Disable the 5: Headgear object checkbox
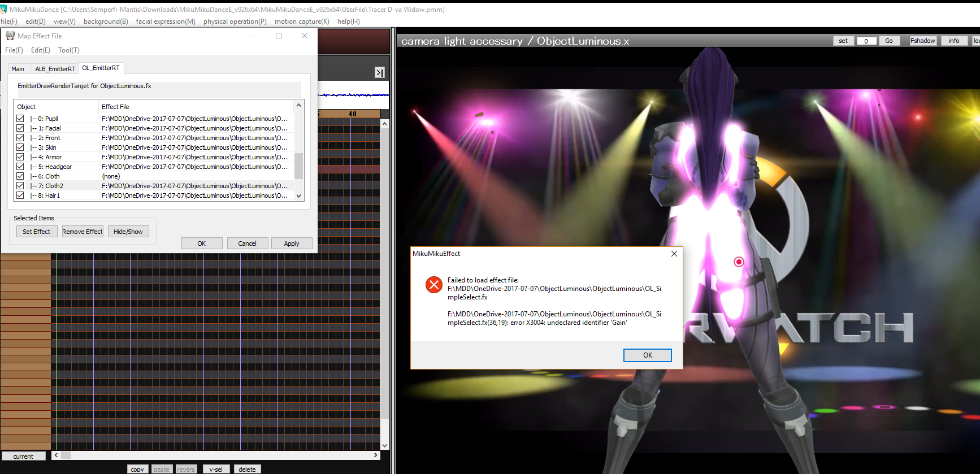Viewport: 980px width, 474px height. point(20,167)
